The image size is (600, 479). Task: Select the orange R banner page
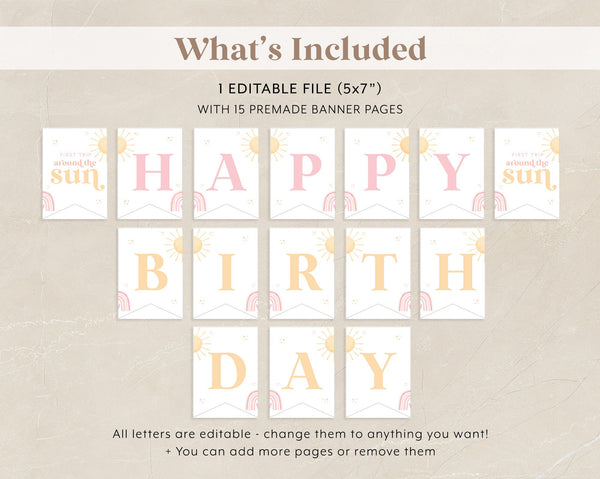tap(302, 273)
